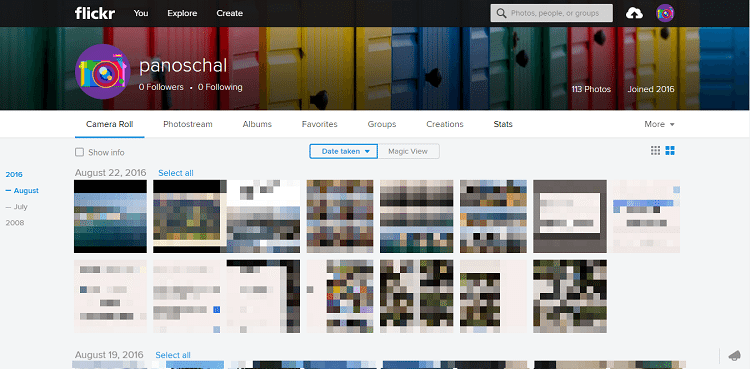Switch to the Photostream tab
Image resolution: width=750 pixels, height=369 pixels.
pos(188,124)
